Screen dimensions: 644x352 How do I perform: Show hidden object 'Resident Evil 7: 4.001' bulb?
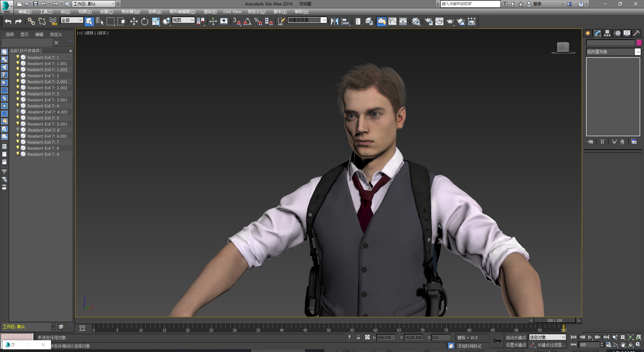coord(18,112)
